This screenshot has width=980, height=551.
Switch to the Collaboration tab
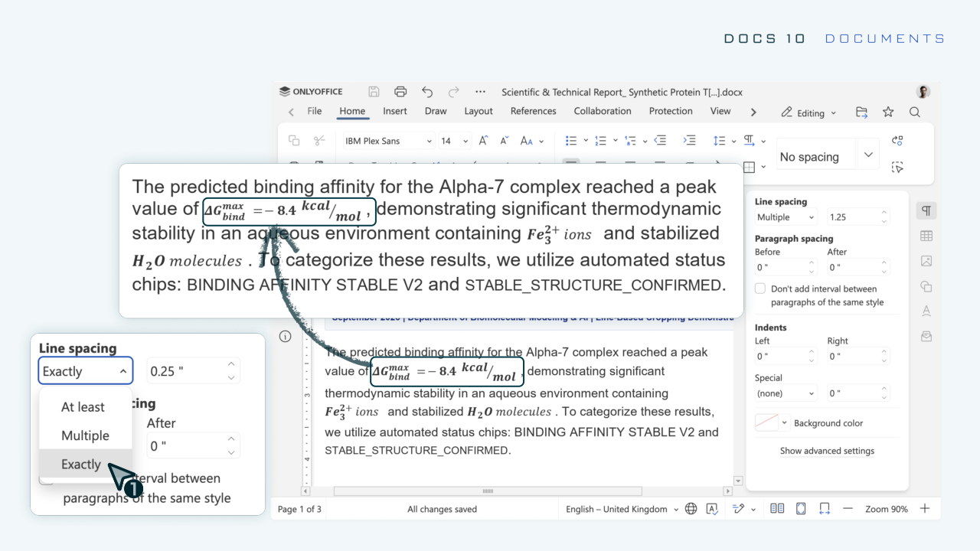tap(603, 111)
